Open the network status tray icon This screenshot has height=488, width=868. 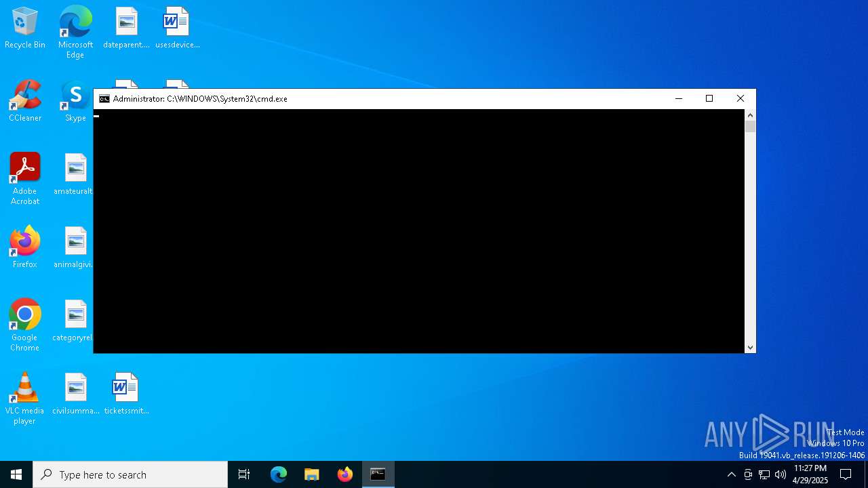pyautogui.click(x=764, y=474)
